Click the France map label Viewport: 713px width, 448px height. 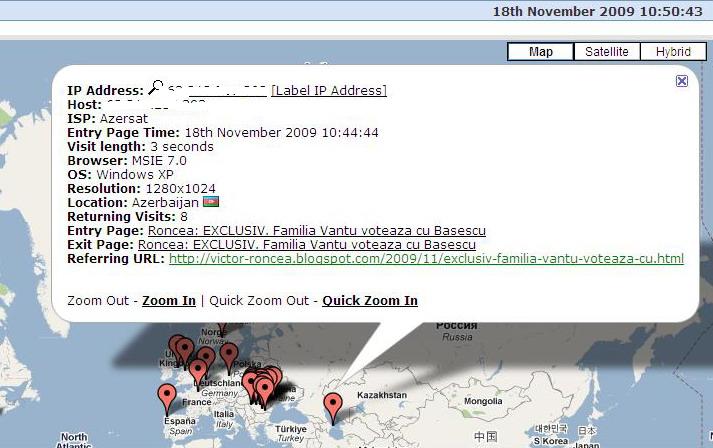[197, 402]
